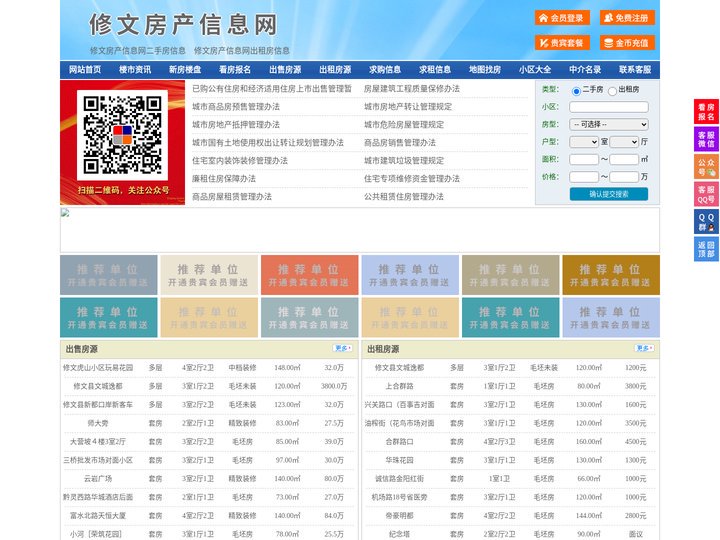Screen dimensions: 720x540
Task: Open the 更多 link in 出租房源 header
Action: point(644,349)
